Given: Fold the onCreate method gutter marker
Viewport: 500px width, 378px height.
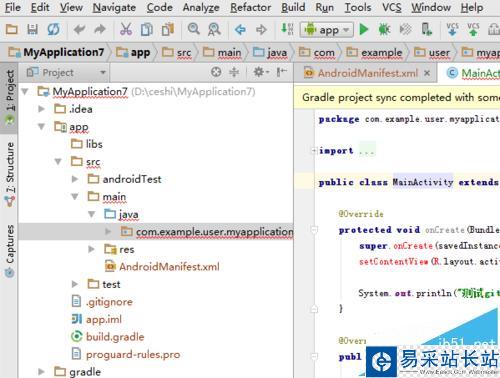Looking at the screenshot, I should coord(314,230).
